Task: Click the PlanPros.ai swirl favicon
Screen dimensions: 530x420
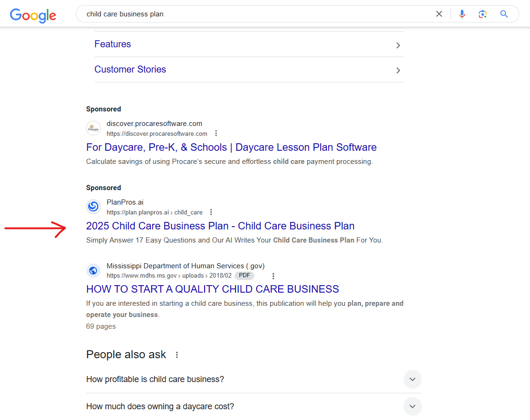Action: (x=93, y=206)
